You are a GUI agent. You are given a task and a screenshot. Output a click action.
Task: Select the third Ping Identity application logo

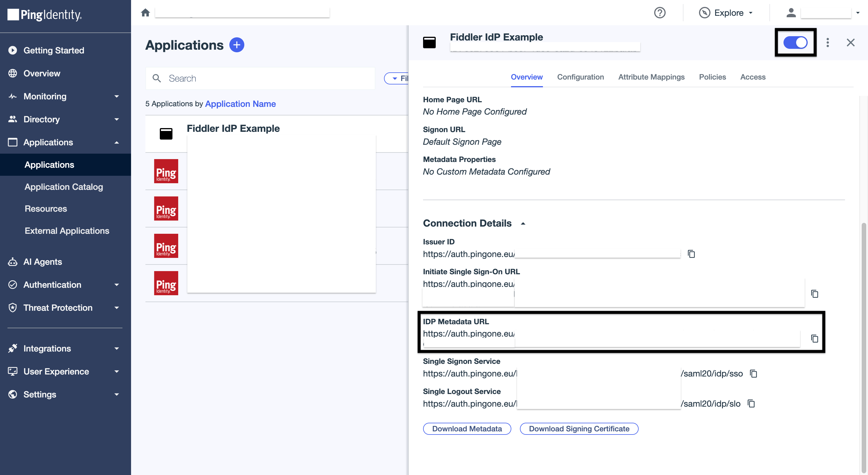[166, 246]
